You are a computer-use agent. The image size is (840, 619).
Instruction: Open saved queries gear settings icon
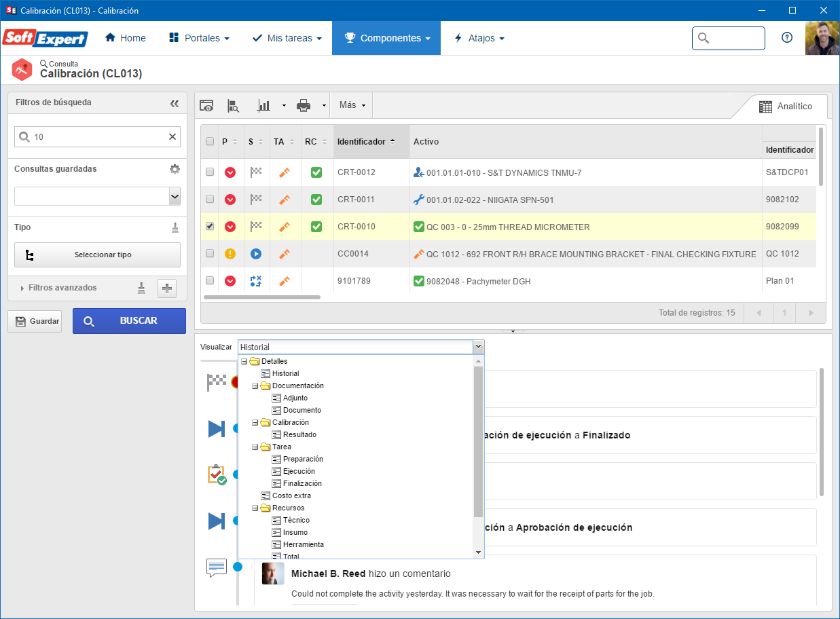pyautogui.click(x=175, y=169)
